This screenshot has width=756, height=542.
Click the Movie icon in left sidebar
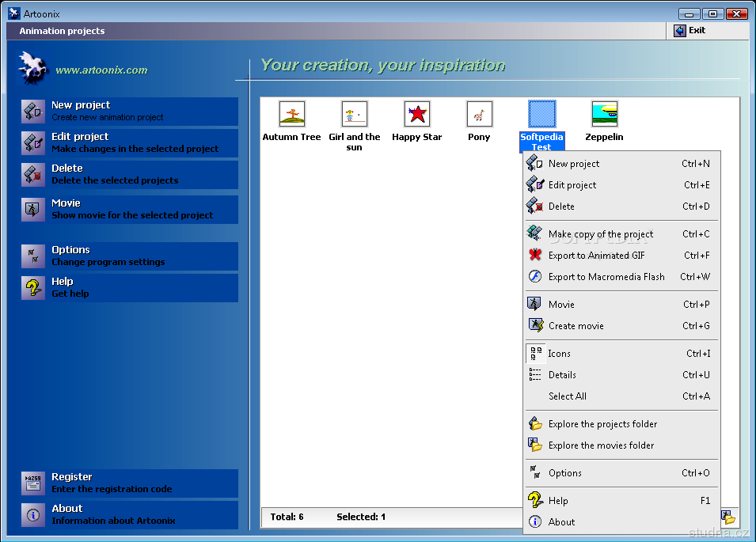33,210
